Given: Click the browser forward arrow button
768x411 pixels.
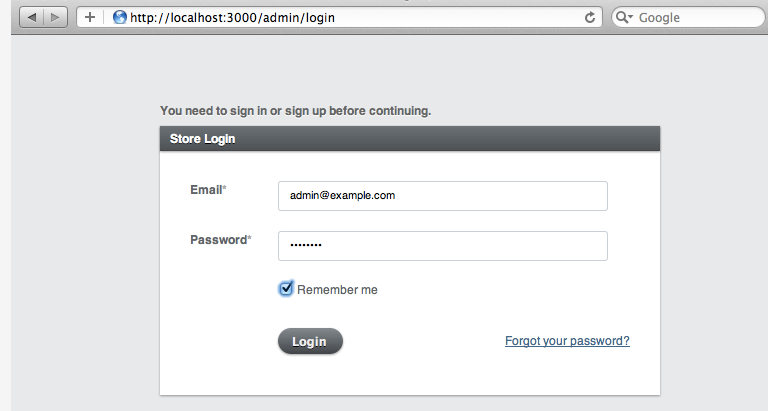Looking at the screenshot, I should tap(54, 17).
